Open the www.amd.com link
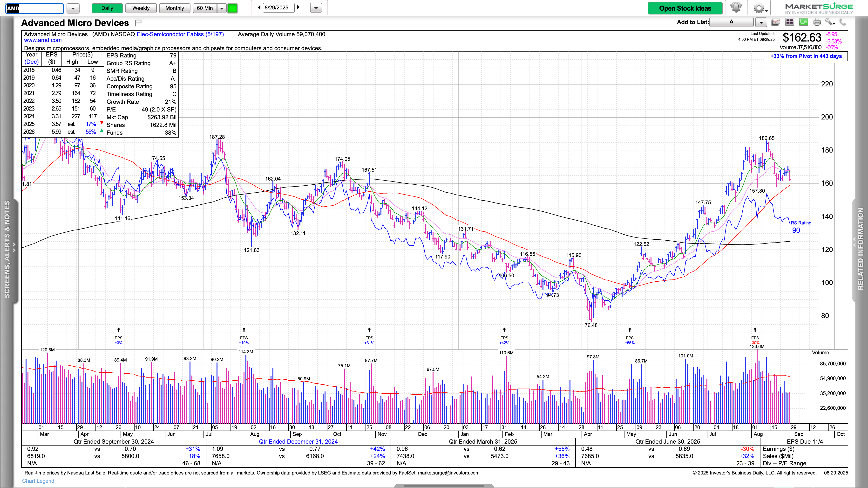 (43, 40)
